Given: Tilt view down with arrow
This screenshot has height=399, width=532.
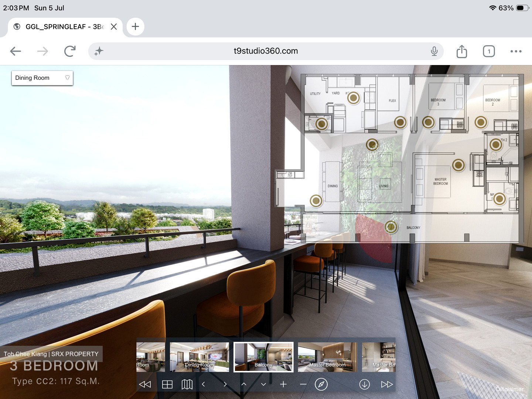Looking at the screenshot, I should pyautogui.click(x=263, y=384).
